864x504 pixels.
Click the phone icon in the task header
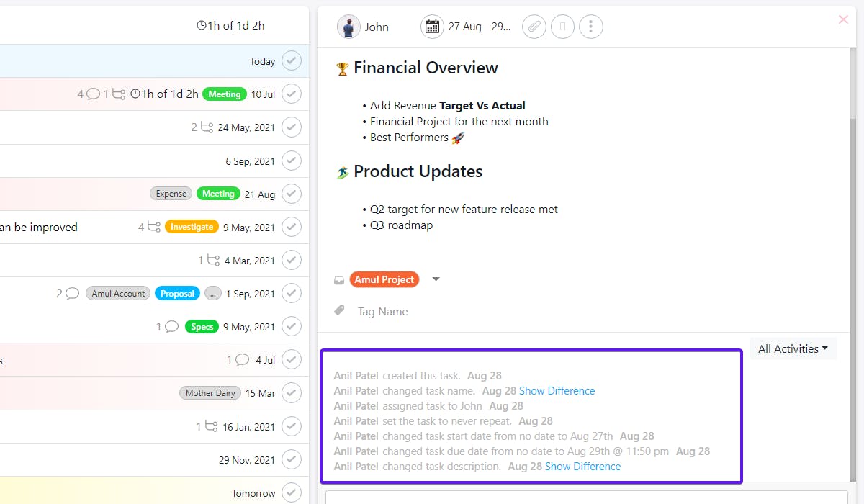(562, 27)
